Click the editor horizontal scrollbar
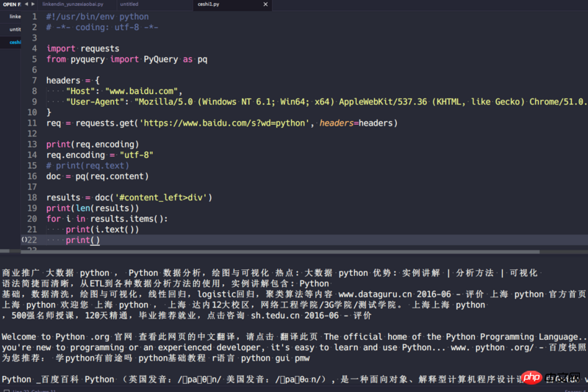This screenshot has height=392, width=588. pyautogui.click(x=280, y=252)
